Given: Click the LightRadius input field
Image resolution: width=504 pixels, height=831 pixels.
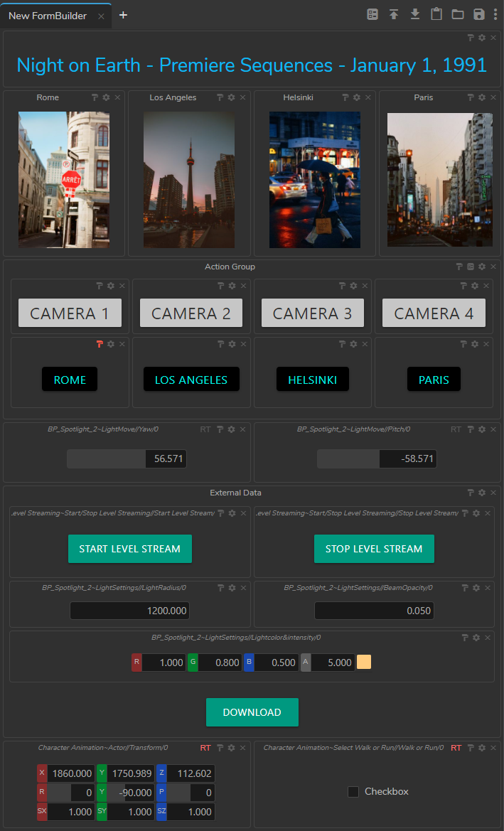Looking at the screenshot, I should [130, 611].
